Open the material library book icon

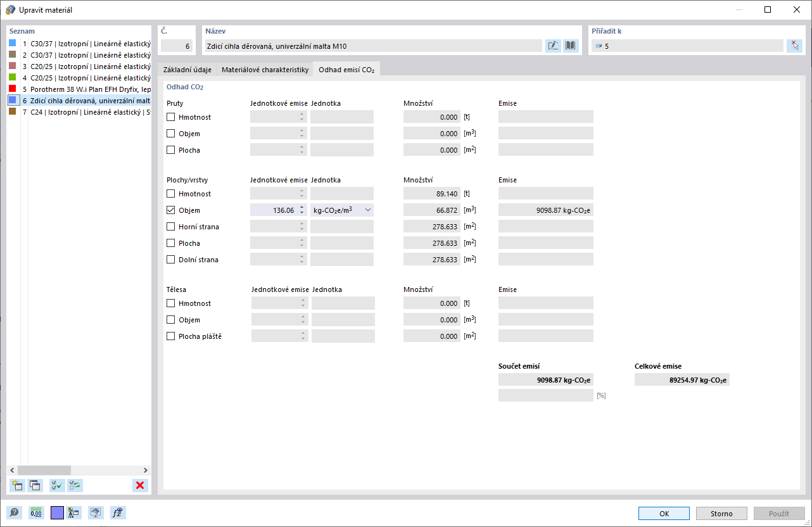571,46
